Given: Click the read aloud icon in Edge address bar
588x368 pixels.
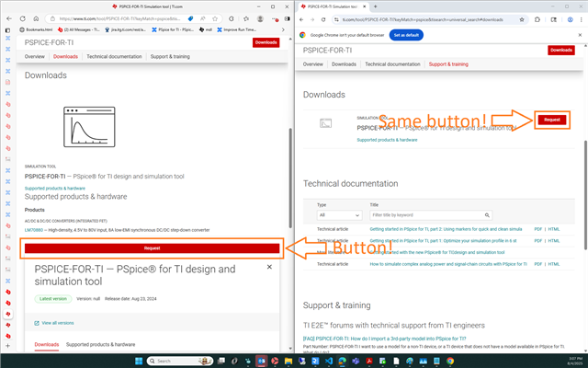Looking at the screenshot, I should click(202, 18).
